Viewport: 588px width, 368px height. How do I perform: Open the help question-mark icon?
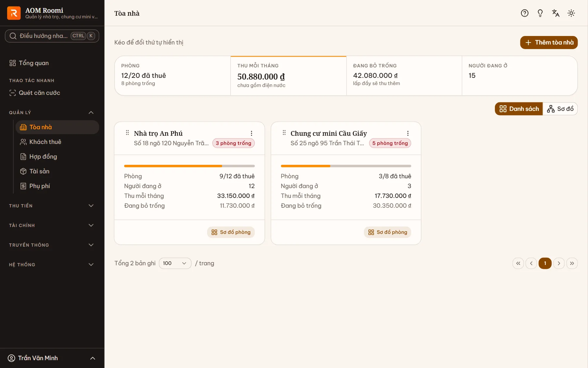click(x=525, y=13)
